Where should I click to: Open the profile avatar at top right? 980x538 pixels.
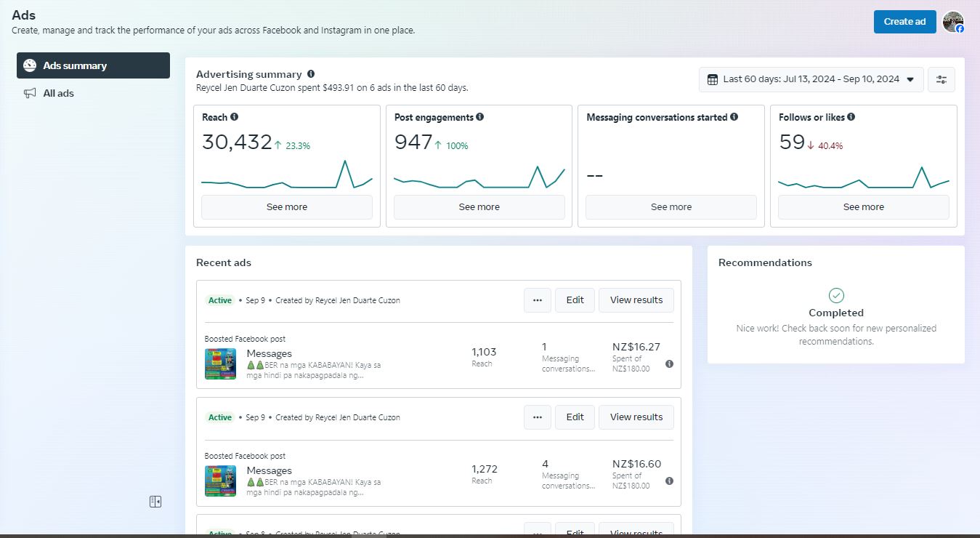(x=953, y=22)
